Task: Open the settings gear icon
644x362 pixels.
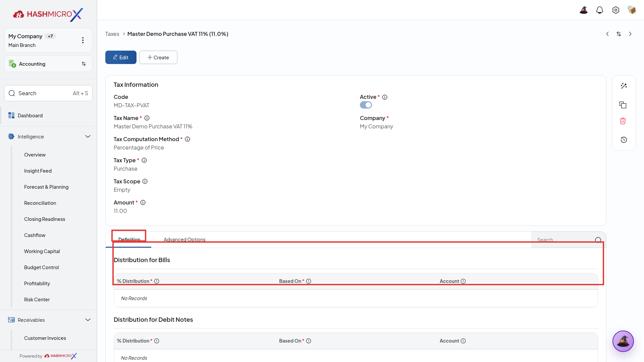Action: (x=616, y=10)
